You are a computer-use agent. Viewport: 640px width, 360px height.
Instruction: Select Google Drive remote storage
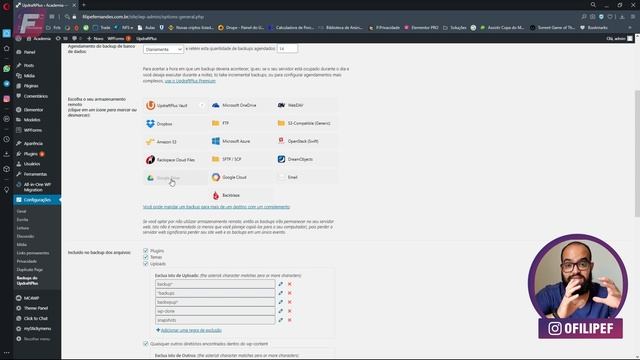pyautogui.click(x=175, y=178)
